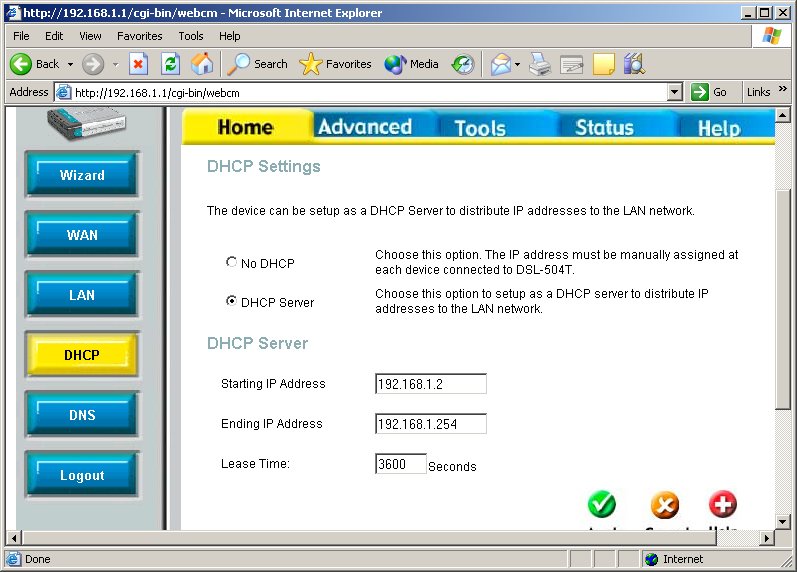Click the Ending IP Address field
797x572 pixels.
[431, 423]
